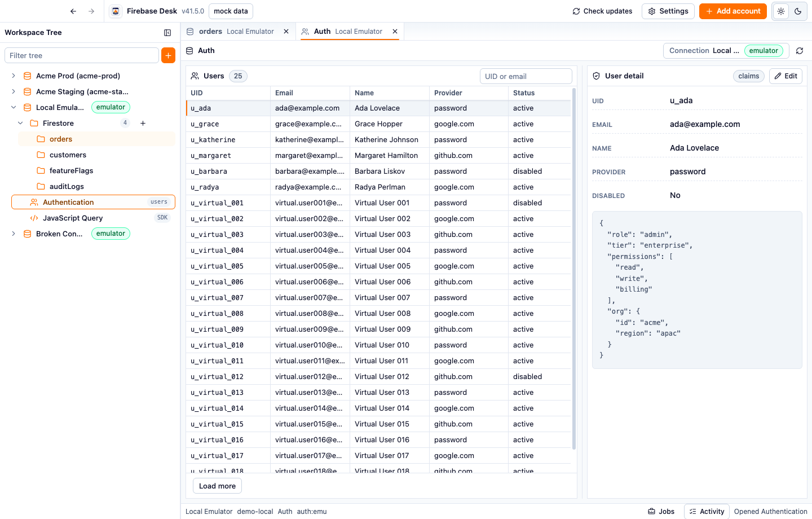Click demo-local in the status bar
812x519 pixels.
click(255, 512)
